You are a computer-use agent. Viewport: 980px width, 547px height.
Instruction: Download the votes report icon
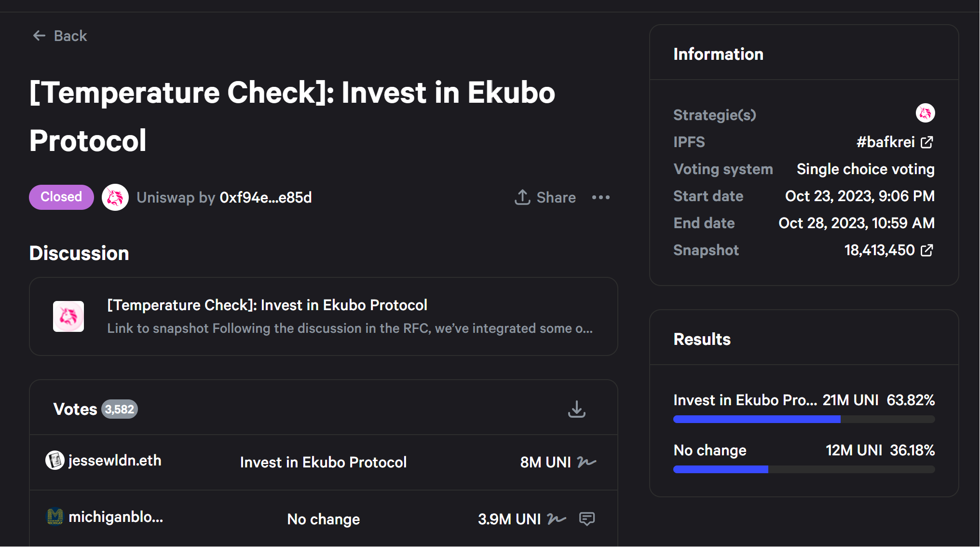click(576, 409)
